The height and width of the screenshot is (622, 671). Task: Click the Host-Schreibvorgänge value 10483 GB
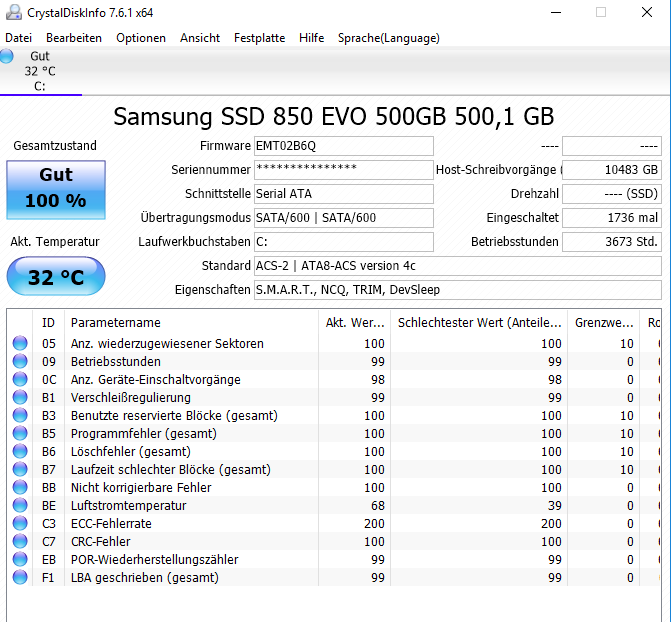612,170
